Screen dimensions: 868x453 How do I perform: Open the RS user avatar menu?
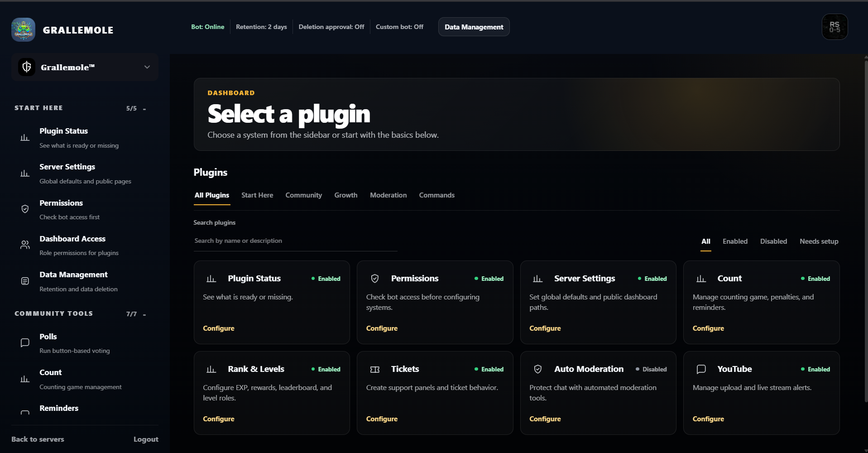point(834,27)
